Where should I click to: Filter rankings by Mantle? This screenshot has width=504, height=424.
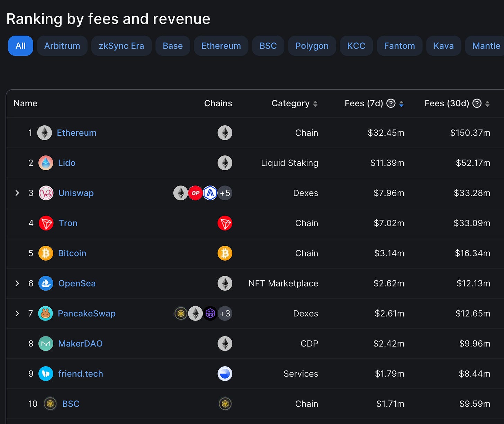click(485, 46)
